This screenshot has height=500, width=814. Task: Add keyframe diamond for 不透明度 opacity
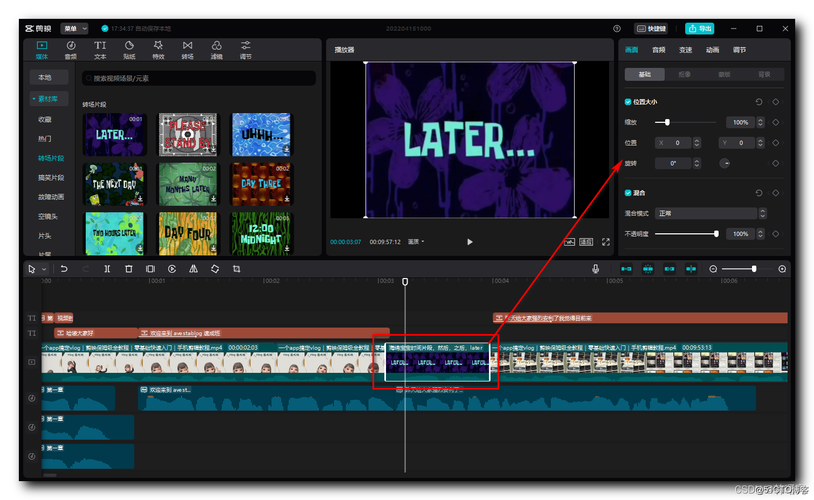coord(776,234)
